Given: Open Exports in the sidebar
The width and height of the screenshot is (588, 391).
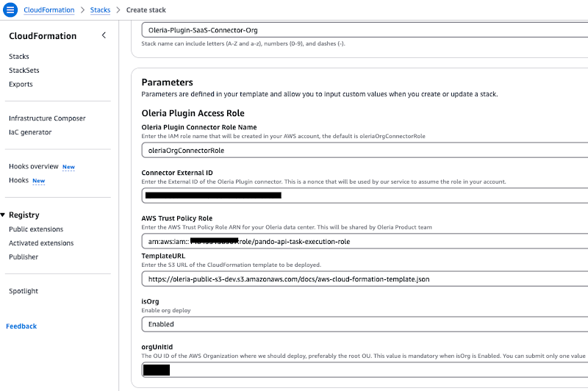Looking at the screenshot, I should (x=21, y=84).
